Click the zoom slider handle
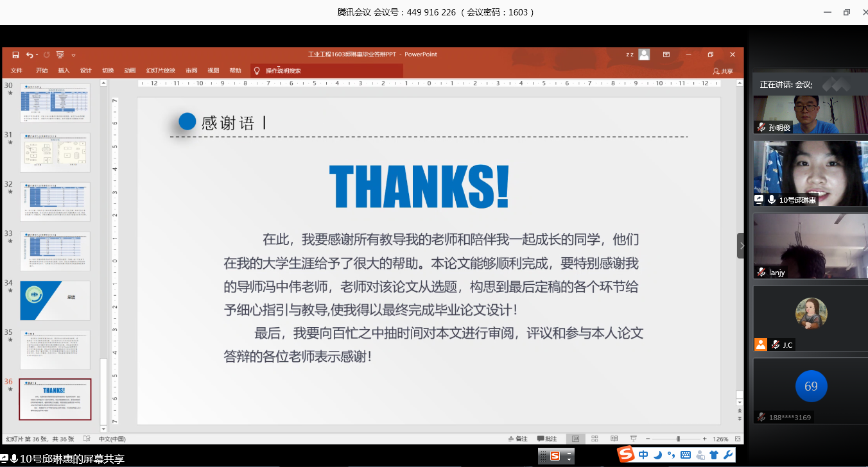The image size is (868, 467). click(679, 439)
